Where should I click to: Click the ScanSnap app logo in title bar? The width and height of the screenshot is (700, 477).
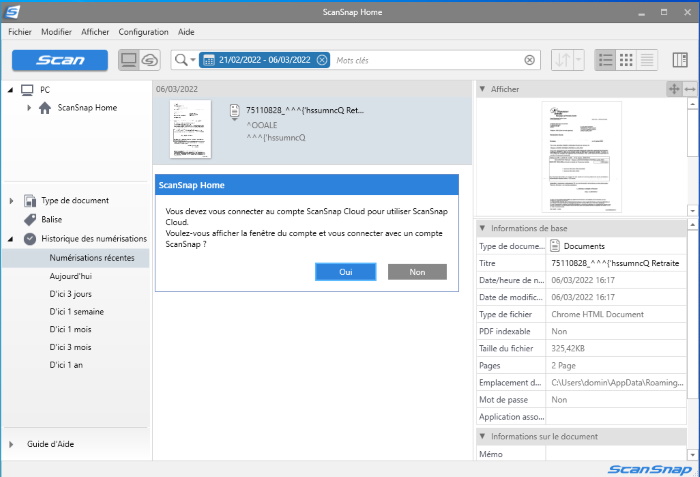[12, 12]
